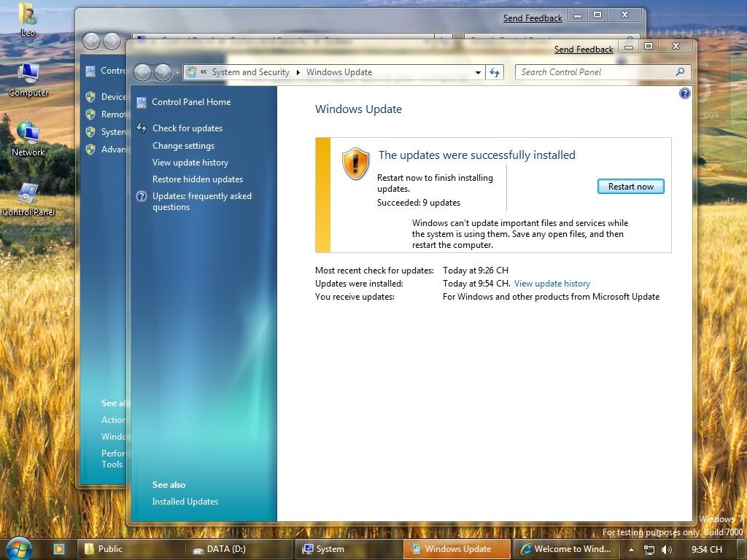The width and height of the screenshot is (747, 560).
Task: Close the background System window
Action: coord(625,15)
